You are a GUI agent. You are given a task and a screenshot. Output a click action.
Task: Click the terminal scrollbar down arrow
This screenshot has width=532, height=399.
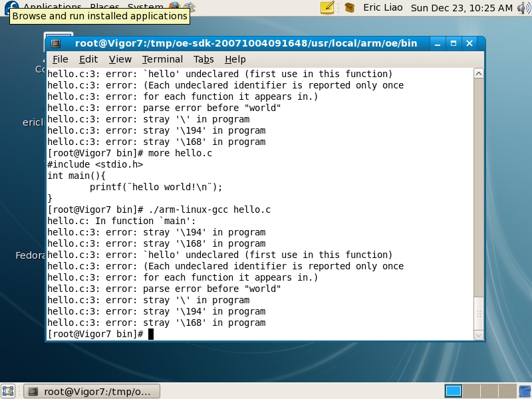(478, 335)
